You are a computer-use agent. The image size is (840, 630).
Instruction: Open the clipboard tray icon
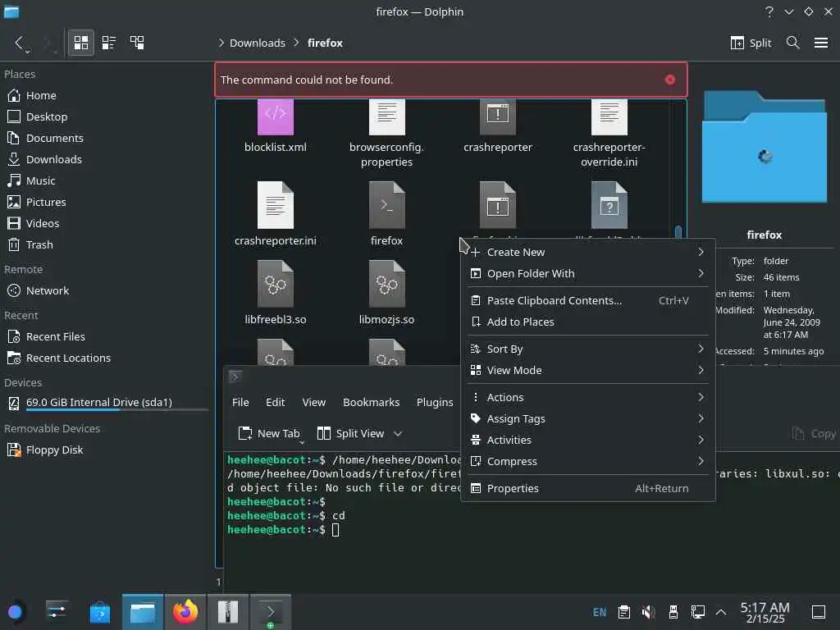(x=623, y=612)
